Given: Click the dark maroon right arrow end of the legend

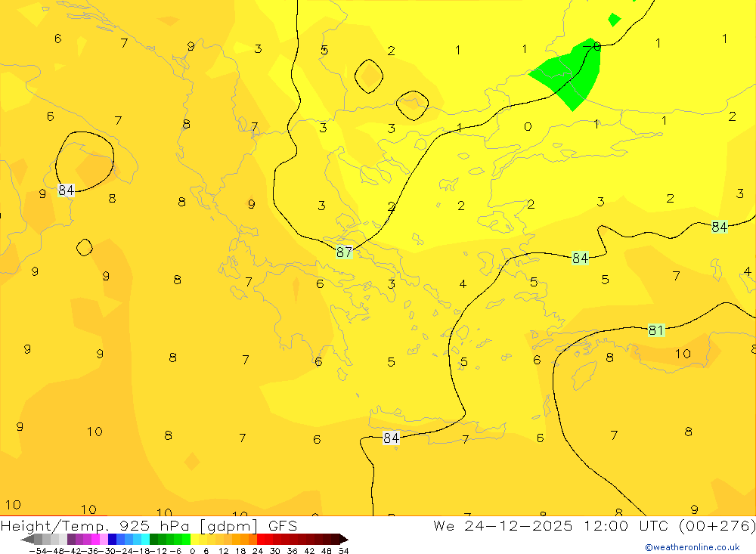Looking at the screenshot, I should click(344, 540).
